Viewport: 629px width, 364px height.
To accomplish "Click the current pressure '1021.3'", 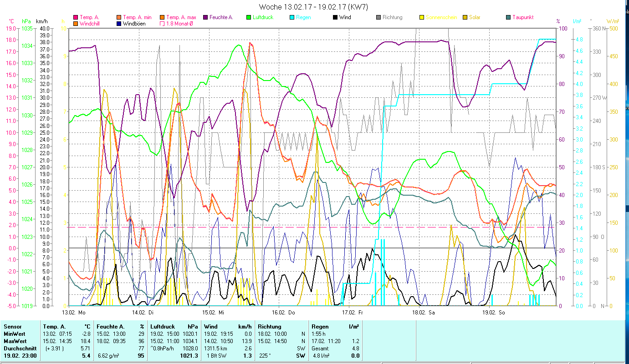I will (x=189, y=356).
